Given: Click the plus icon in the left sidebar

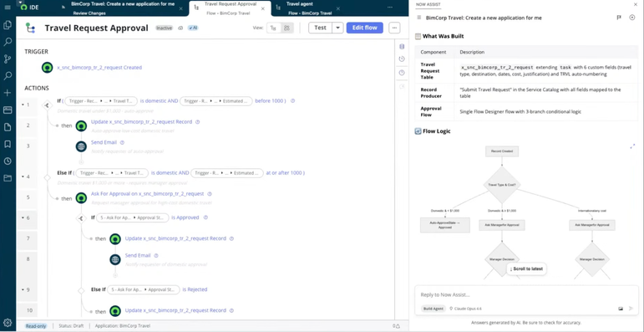Looking at the screenshot, I should pos(8,93).
